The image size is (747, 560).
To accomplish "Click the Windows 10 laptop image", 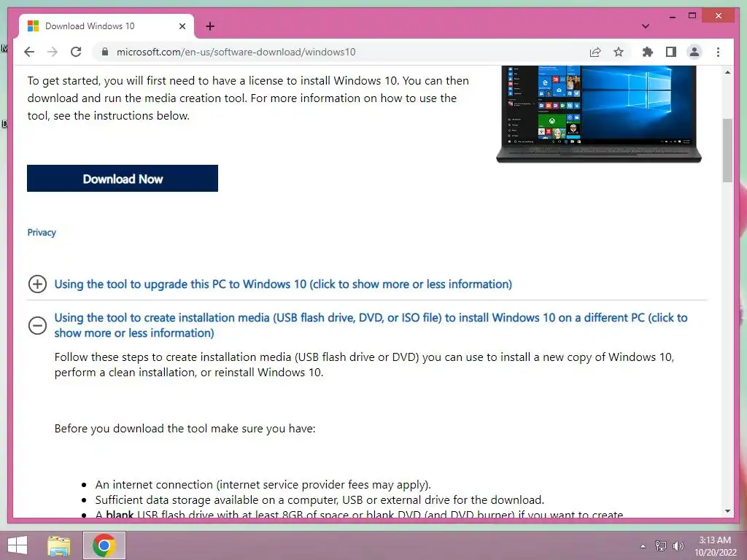I will click(x=599, y=114).
